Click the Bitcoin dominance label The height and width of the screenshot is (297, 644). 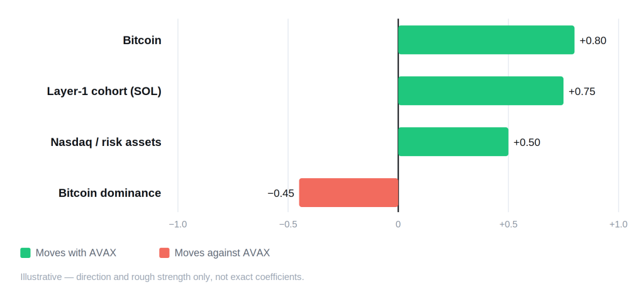click(x=109, y=193)
